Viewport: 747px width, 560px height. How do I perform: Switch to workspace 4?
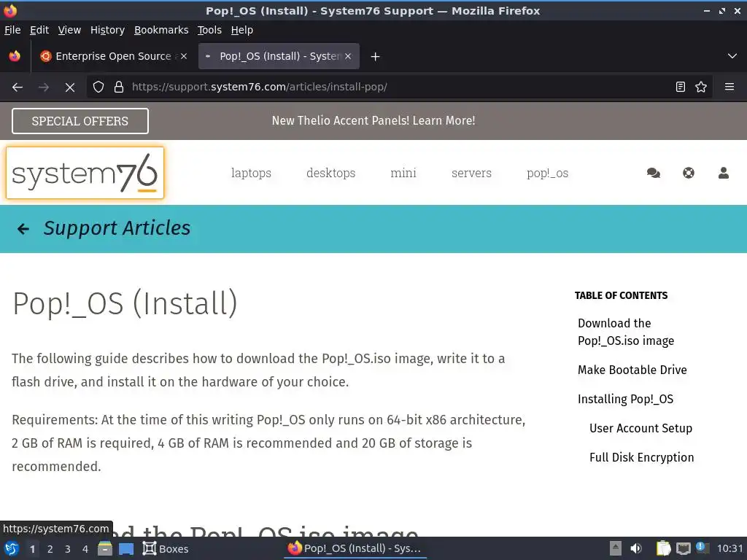point(85,549)
